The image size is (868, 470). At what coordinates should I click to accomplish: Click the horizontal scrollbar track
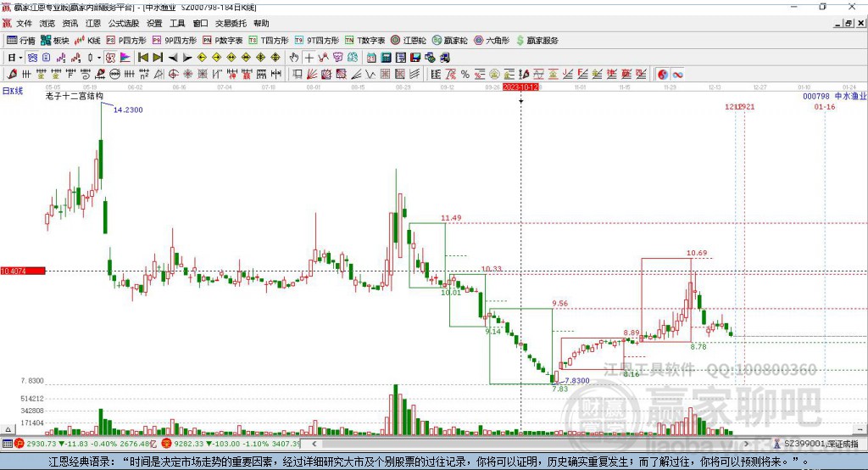[530, 444]
